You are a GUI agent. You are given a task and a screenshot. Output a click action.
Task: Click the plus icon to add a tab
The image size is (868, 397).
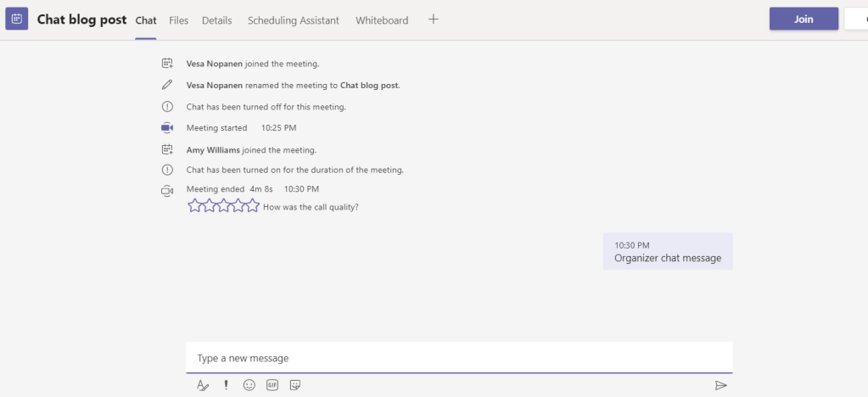click(x=434, y=20)
